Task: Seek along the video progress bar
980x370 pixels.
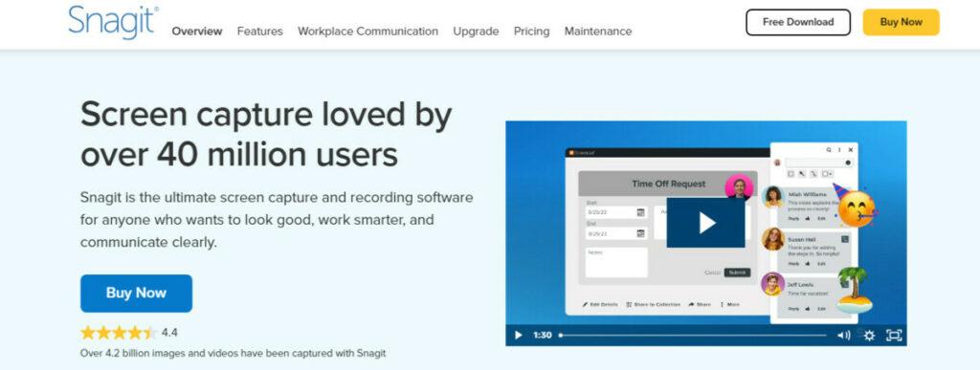Action: (693, 335)
